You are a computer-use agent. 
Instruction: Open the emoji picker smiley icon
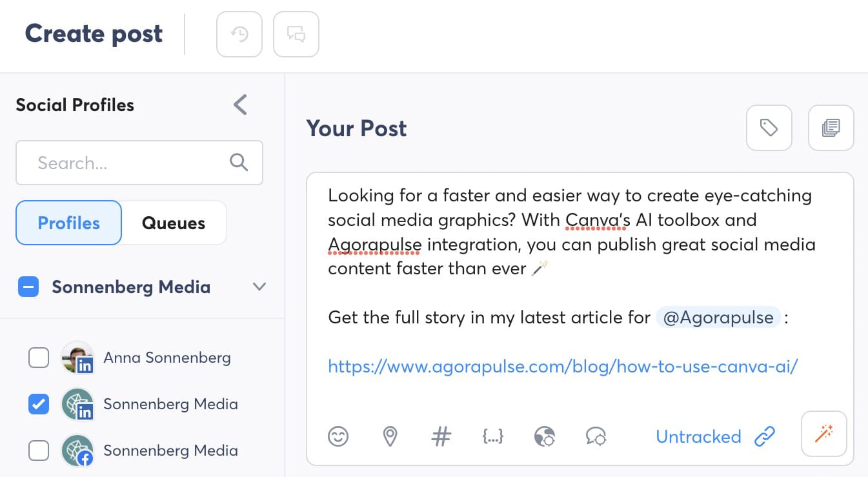(338, 437)
